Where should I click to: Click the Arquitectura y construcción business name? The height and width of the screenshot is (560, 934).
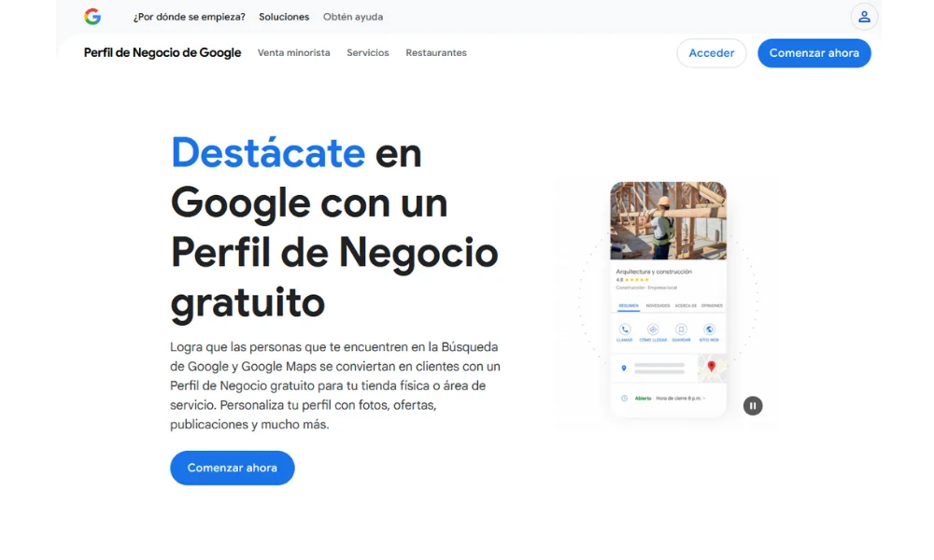(x=654, y=272)
